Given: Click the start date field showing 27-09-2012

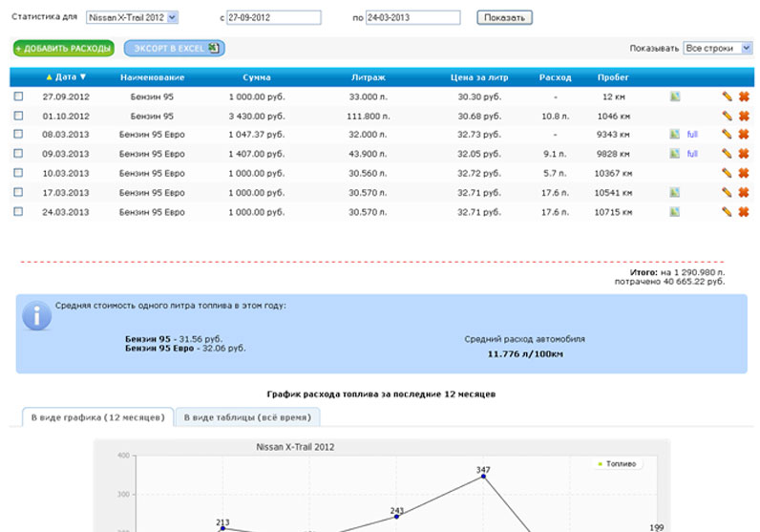Looking at the screenshot, I should (273, 17).
